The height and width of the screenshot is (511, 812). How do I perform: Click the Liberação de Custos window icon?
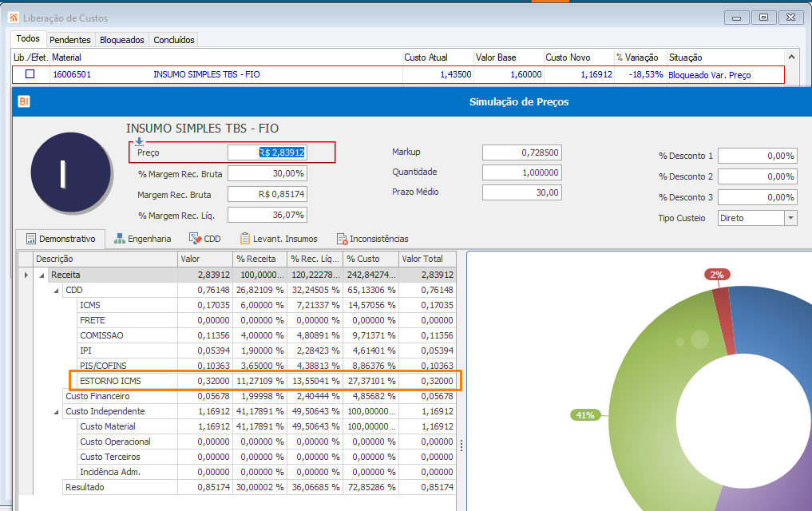(14, 18)
